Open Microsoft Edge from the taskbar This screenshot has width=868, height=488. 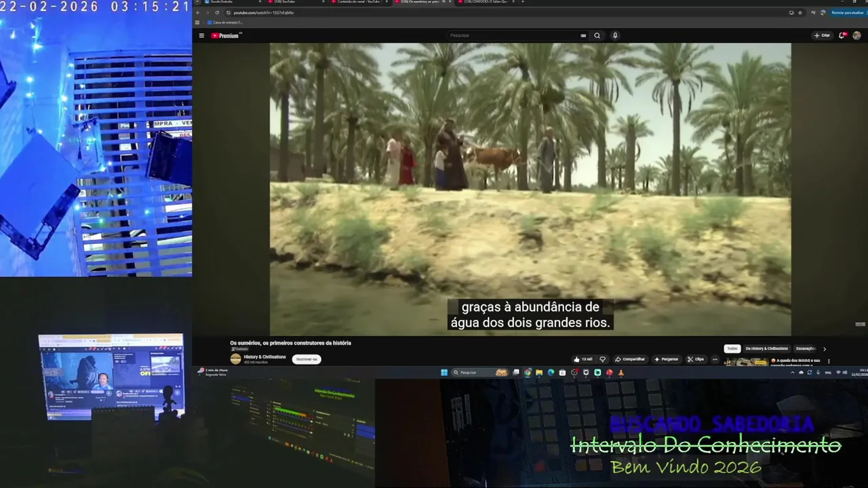(551, 372)
